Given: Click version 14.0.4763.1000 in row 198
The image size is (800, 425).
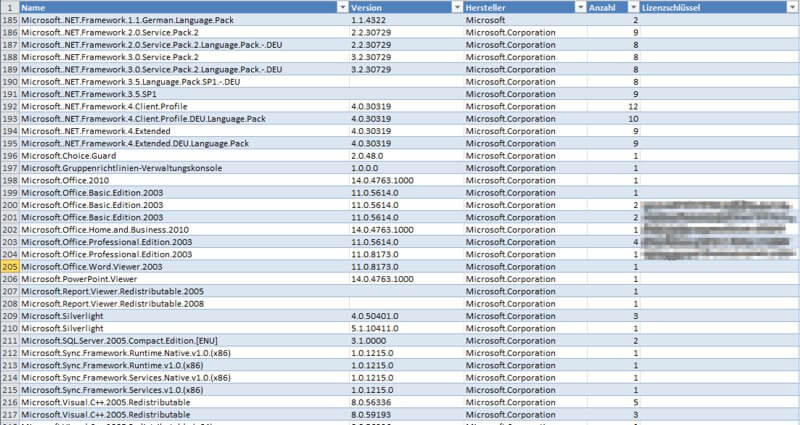Looking at the screenshot, I should tap(406, 181).
